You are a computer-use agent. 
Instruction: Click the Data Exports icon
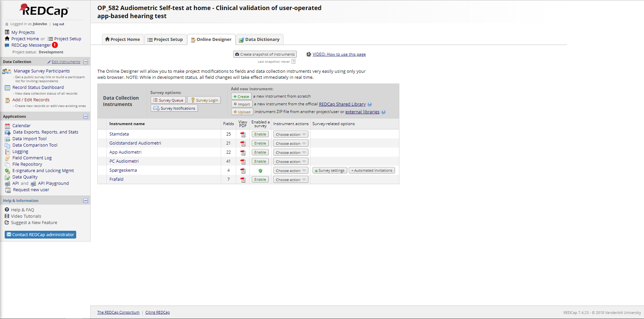click(8, 132)
